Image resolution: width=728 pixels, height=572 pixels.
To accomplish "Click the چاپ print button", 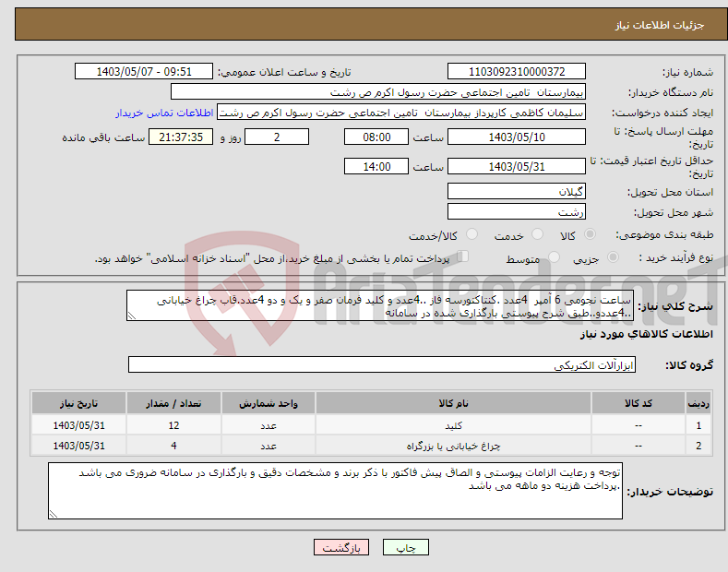I will 406,547.
